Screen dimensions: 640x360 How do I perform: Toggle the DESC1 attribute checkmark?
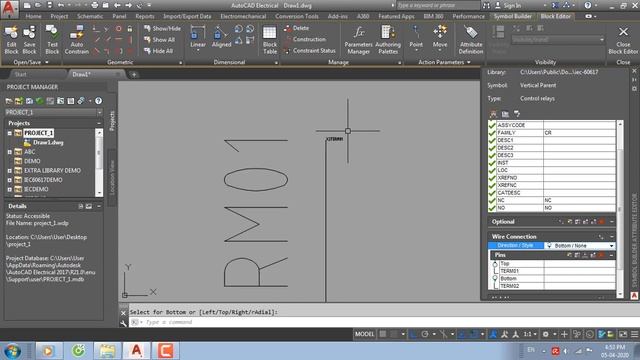[492, 140]
